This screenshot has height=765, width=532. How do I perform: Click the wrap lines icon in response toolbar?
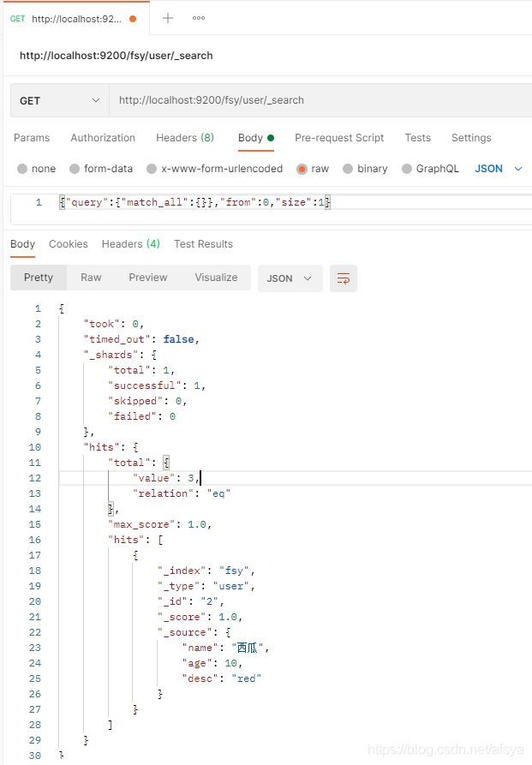pyautogui.click(x=344, y=278)
